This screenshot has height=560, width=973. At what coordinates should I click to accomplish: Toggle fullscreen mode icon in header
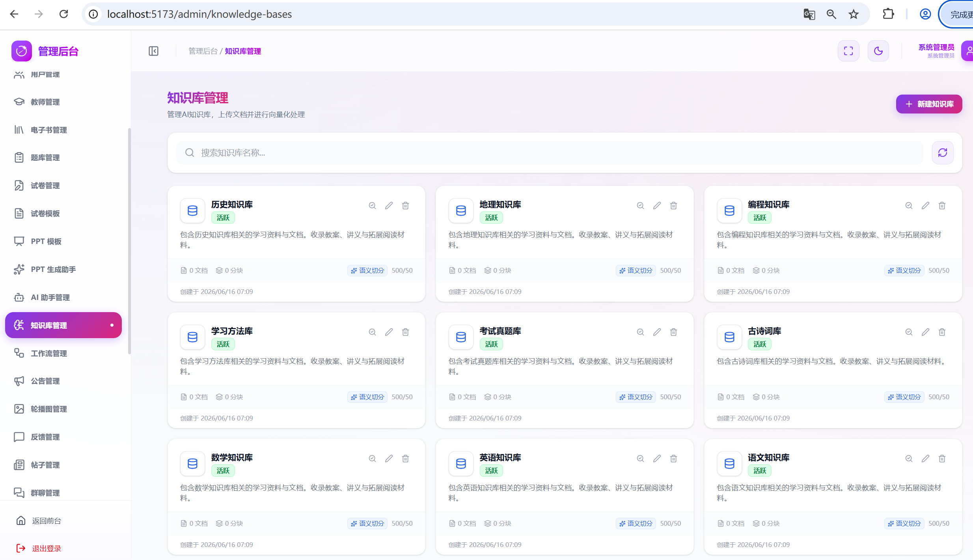coord(848,51)
